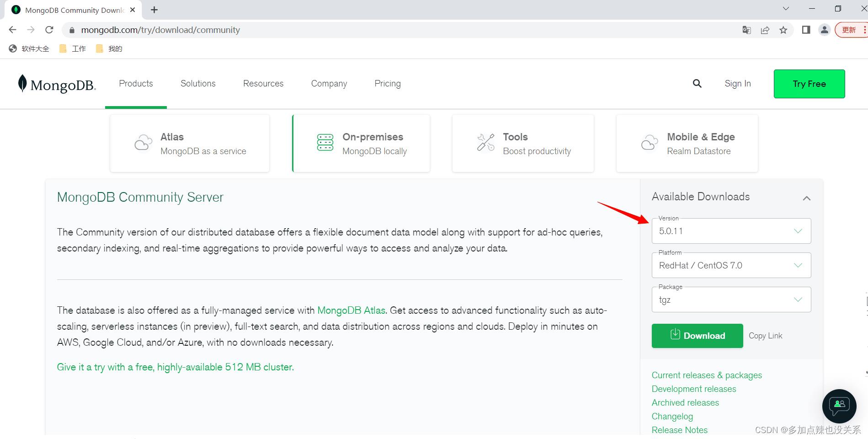
Task: Open the Version dropdown showing 5.0.11
Action: pos(731,231)
